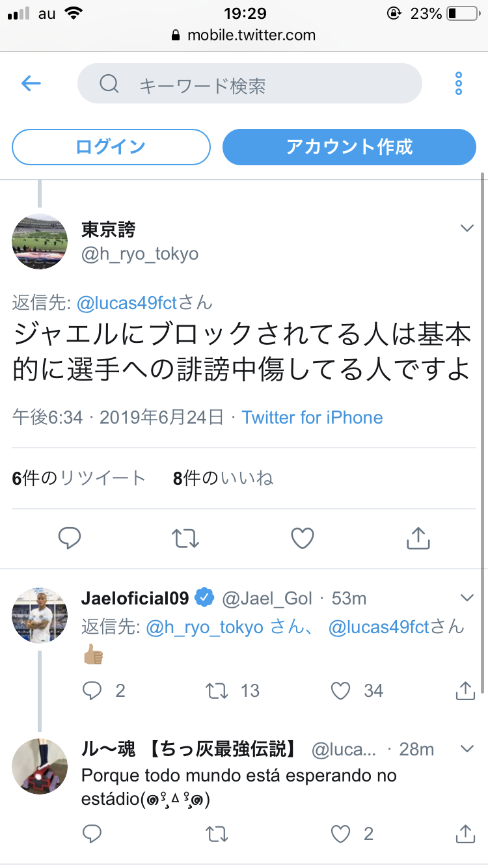This screenshot has width=488, height=868.
Task: Like the Portuguese reply tweet
Action: click(x=341, y=834)
